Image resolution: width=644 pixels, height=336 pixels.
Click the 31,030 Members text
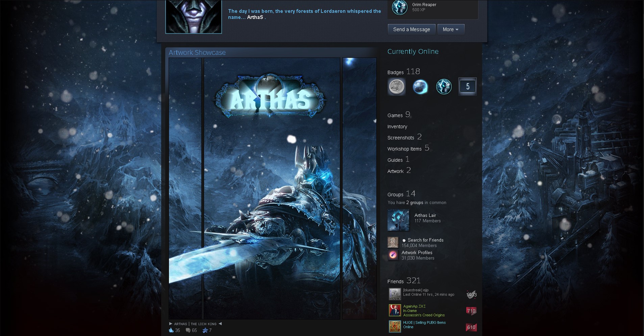(x=418, y=258)
